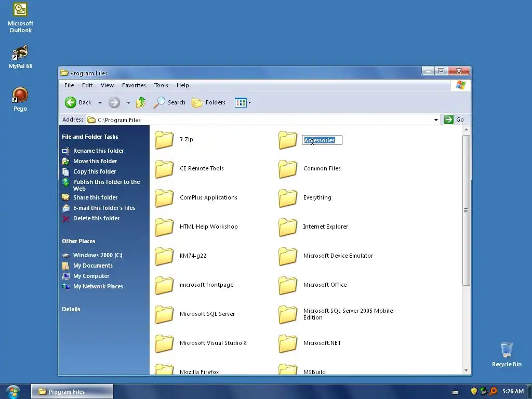Image resolution: width=532 pixels, height=399 pixels.
Task: Select the 7-Zip folder icon
Action: pos(164,140)
